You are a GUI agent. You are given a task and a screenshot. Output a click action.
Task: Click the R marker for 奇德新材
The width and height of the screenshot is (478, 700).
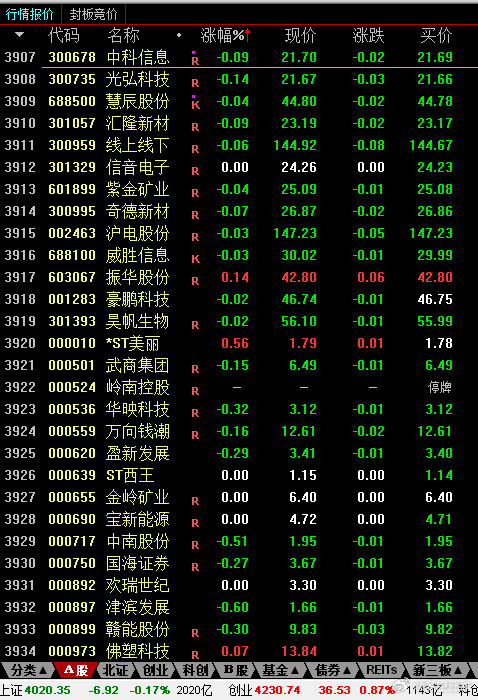pyautogui.click(x=195, y=215)
